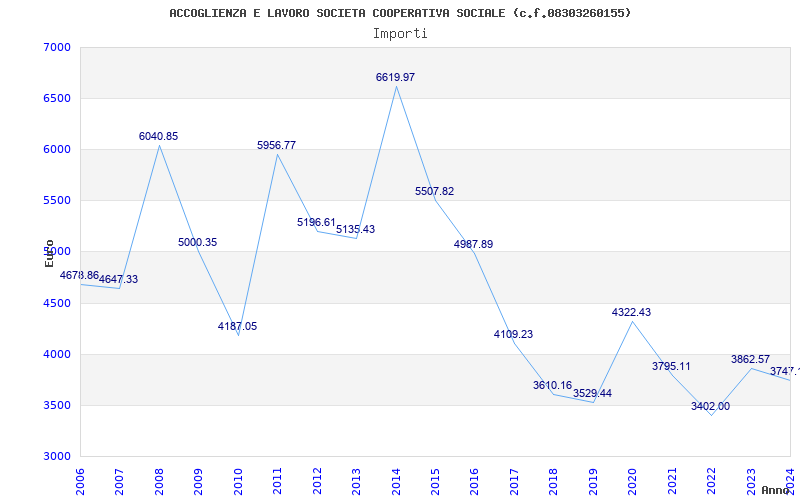Click the 2021 x-axis year

(672, 481)
